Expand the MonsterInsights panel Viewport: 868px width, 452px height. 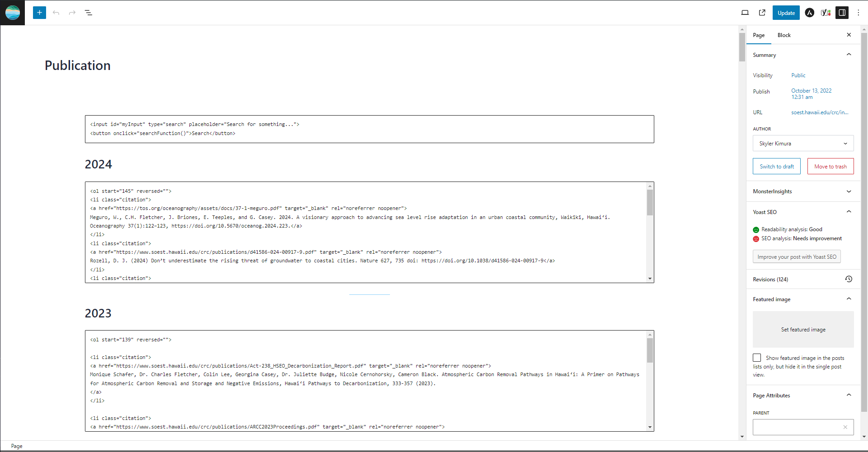click(803, 191)
